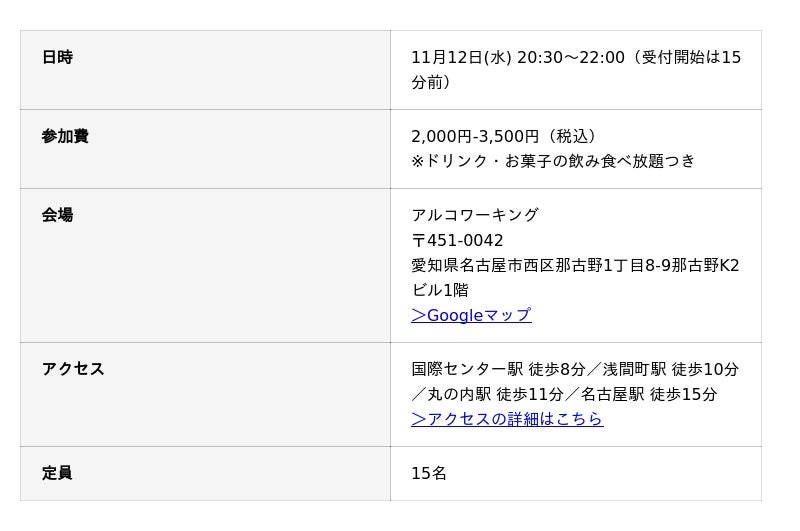800x531 pixels.
Task: Click the 会場 row header
Action: click(57, 215)
